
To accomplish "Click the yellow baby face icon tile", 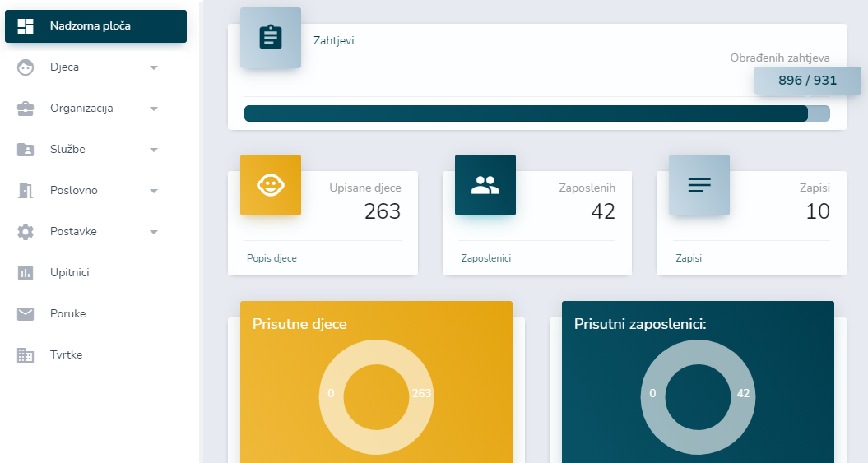I will pos(270,185).
